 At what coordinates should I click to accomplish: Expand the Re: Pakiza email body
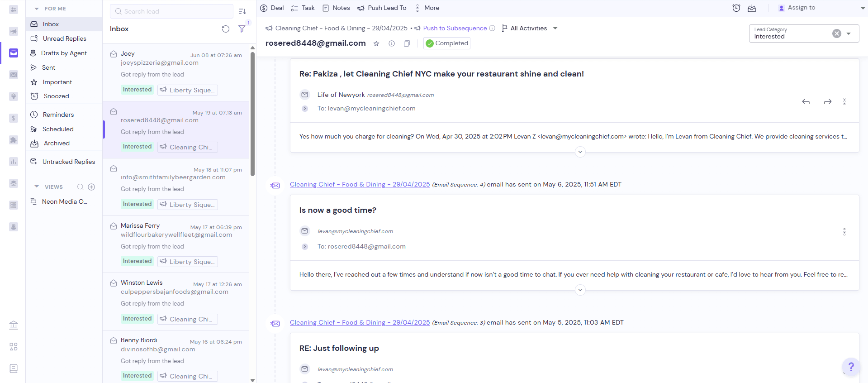[x=580, y=152]
